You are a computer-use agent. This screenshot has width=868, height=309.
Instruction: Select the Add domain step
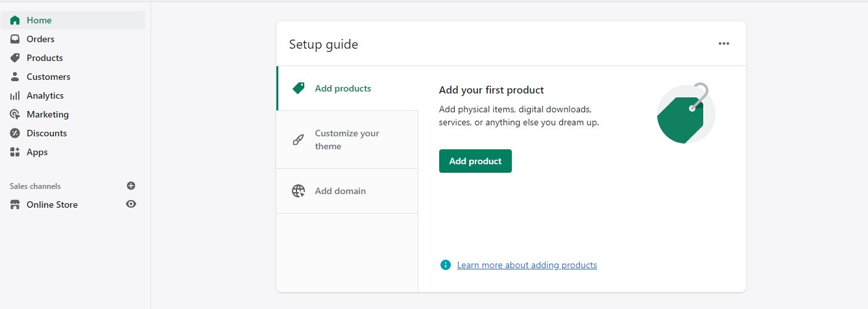point(347,191)
